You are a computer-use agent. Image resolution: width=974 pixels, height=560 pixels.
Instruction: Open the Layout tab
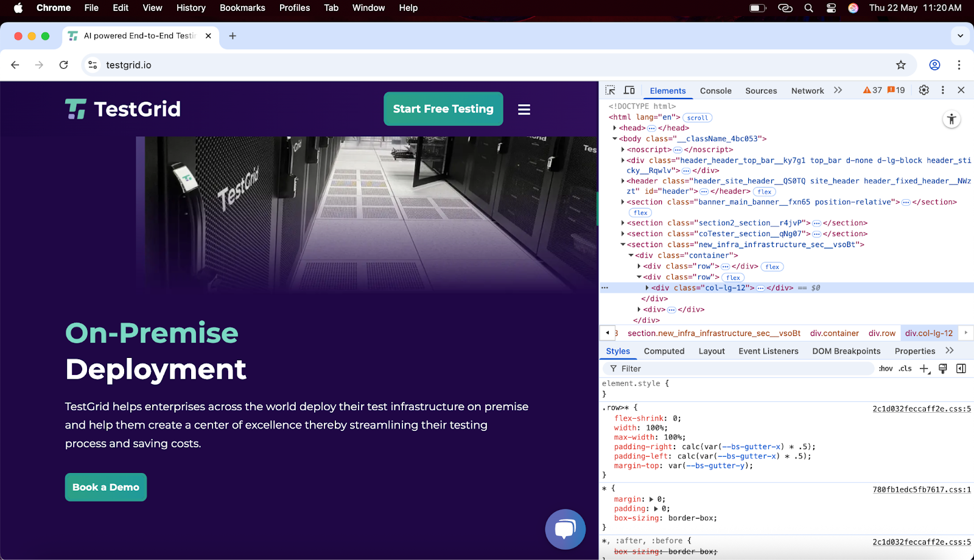[712, 351]
